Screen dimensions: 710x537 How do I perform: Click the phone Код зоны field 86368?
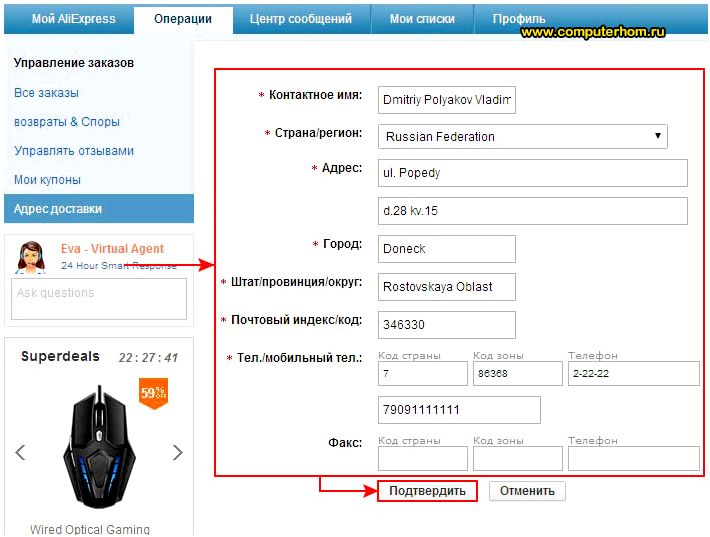tap(518, 374)
